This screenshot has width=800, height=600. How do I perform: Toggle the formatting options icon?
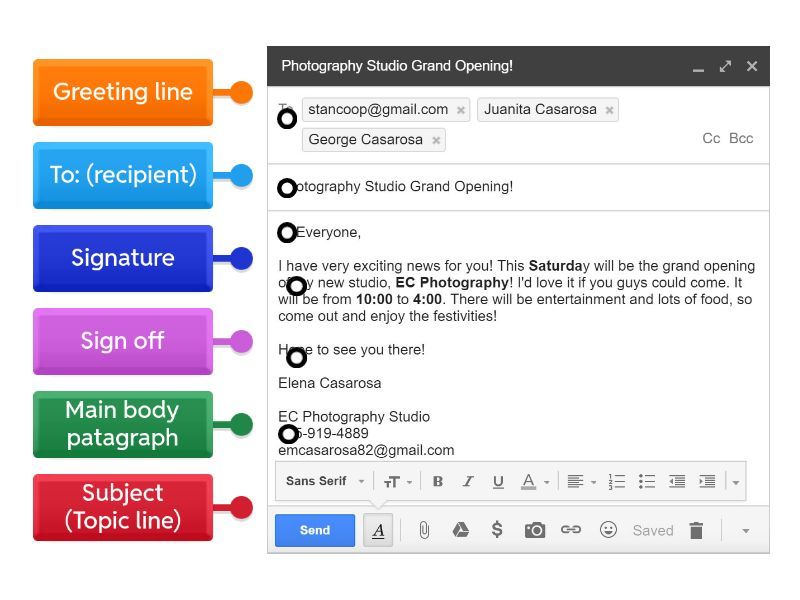378,531
